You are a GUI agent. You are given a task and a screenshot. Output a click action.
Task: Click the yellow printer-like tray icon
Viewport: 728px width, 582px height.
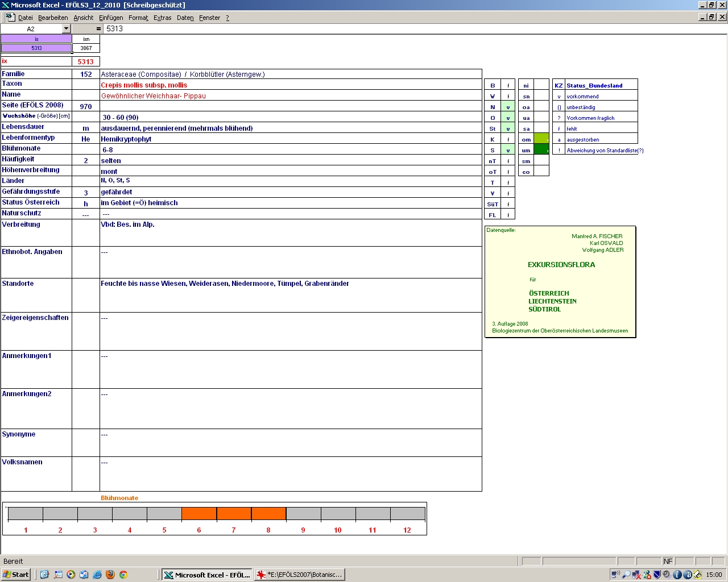(x=698, y=575)
